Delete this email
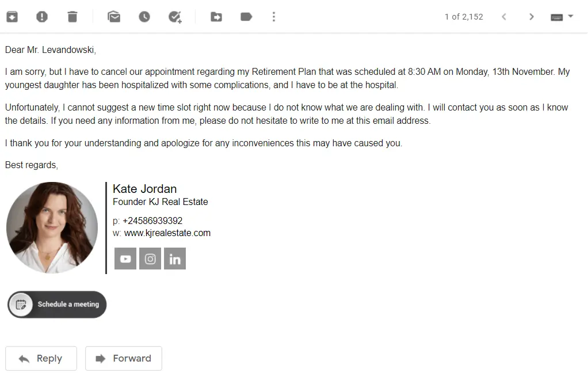Viewport: 588px width, 376px height. click(x=72, y=16)
